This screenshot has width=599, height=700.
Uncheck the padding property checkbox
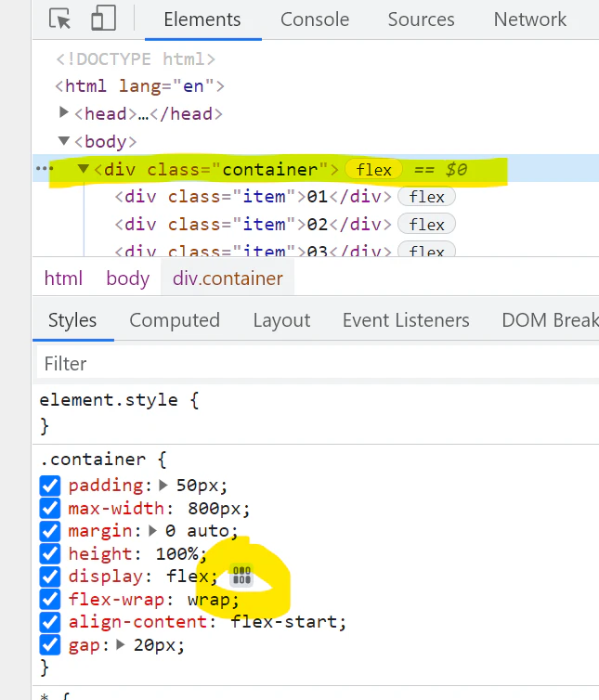[x=50, y=486]
